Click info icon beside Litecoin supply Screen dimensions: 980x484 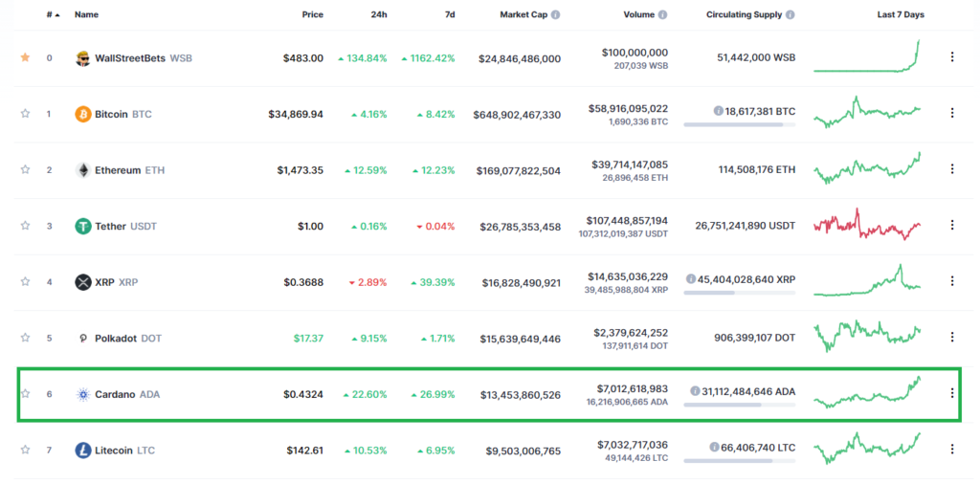coord(714,447)
